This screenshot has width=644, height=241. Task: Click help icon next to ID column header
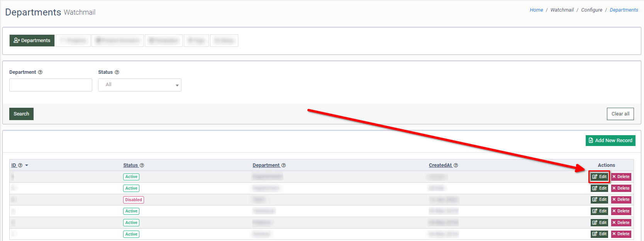click(x=20, y=165)
